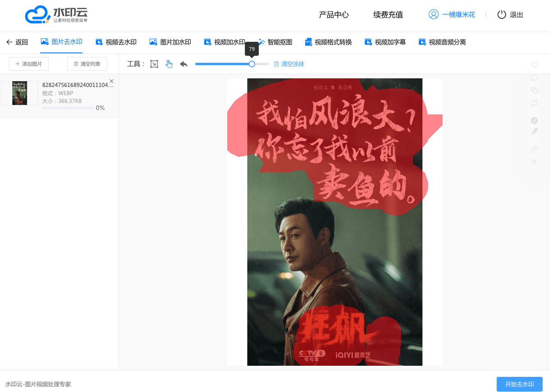Viewport: 550px width, 392px height.
Task: Click the 退出 power icon
Action: coord(502,14)
